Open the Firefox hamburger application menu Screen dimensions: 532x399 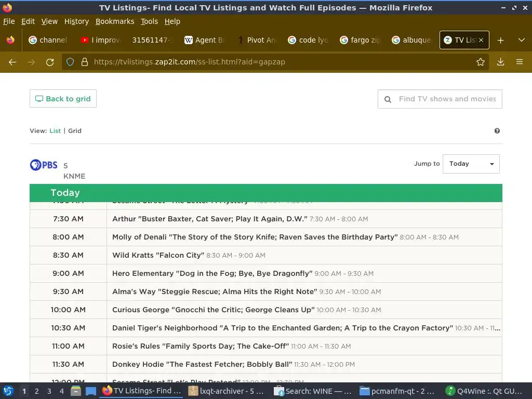coord(520,62)
